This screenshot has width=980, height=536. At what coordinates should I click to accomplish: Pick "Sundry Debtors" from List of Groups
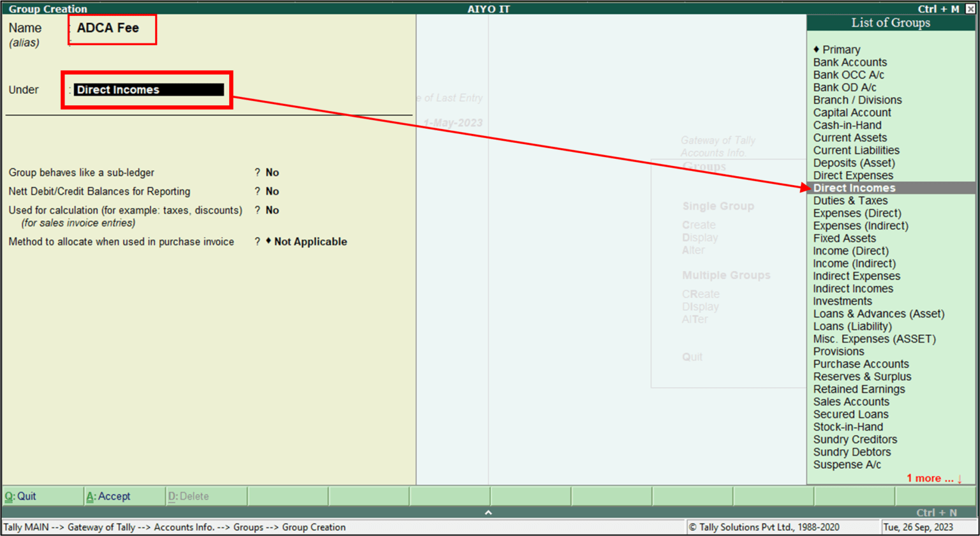coord(852,452)
